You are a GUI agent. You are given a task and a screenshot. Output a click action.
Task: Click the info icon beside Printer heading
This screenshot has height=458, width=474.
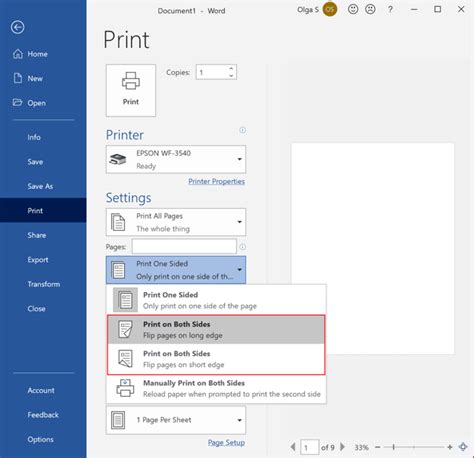[x=243, y=130]
